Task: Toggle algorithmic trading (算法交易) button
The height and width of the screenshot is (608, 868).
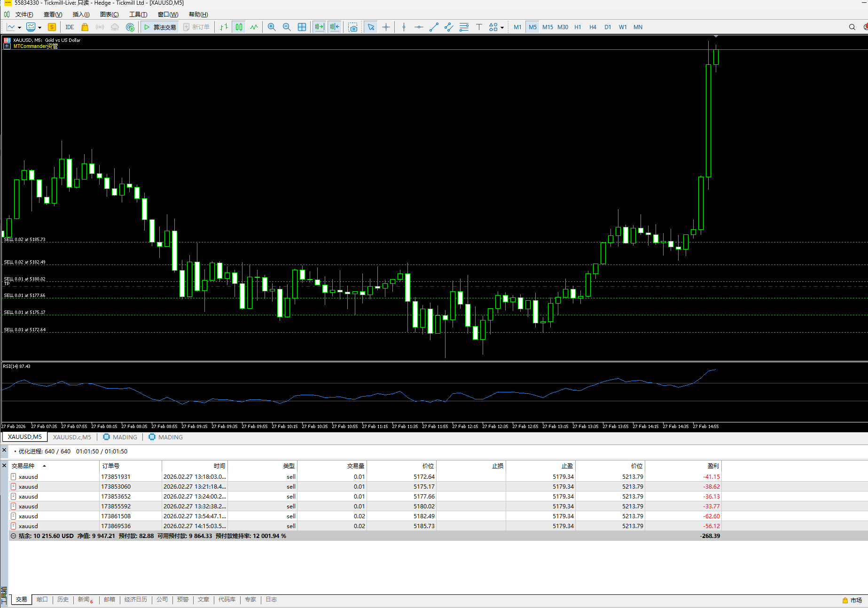Action: [160, 27]
